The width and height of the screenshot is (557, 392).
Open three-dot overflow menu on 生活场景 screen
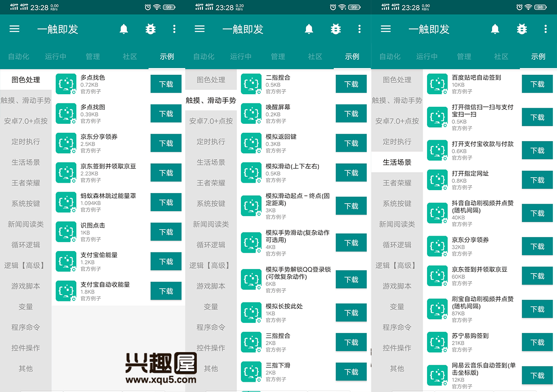point(546,29)
